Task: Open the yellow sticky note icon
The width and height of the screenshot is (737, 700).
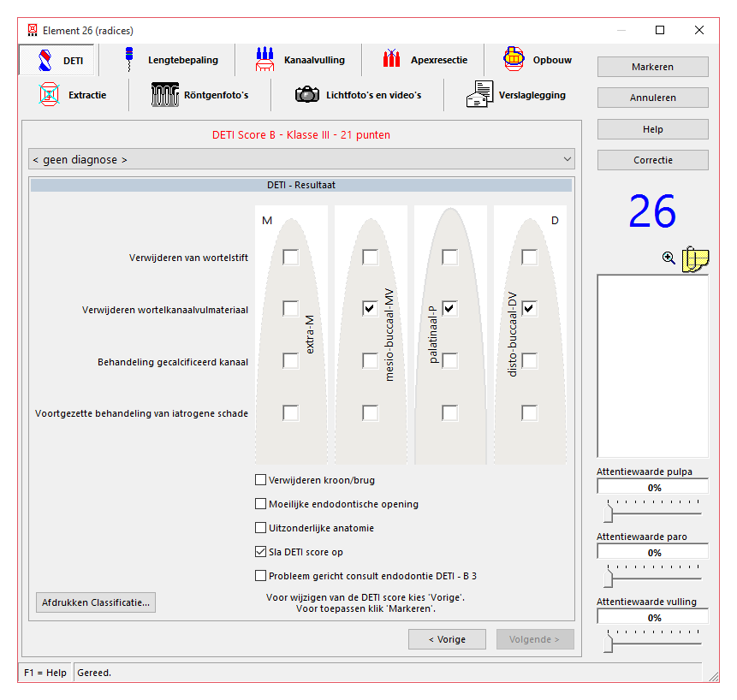Action: pos(695,258)
